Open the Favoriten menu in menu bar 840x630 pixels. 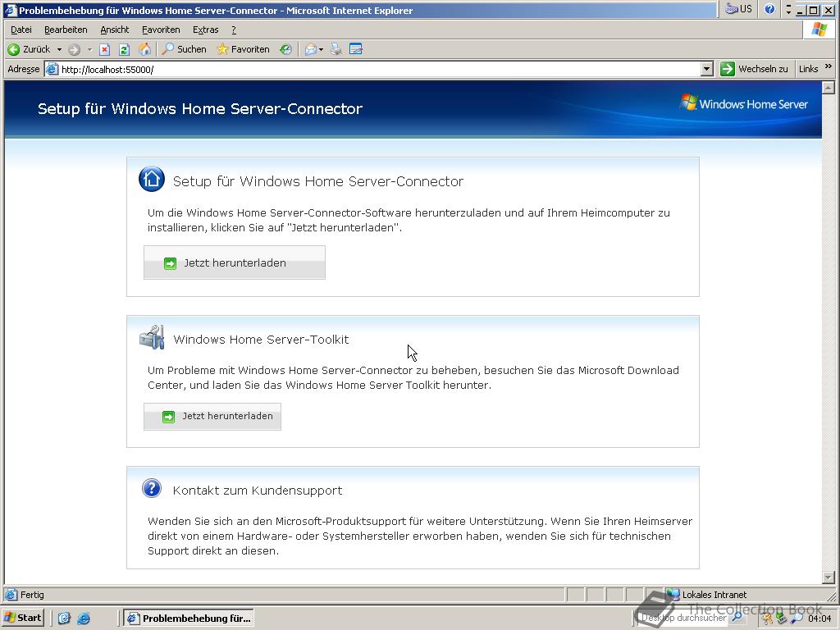pos(161,30)
